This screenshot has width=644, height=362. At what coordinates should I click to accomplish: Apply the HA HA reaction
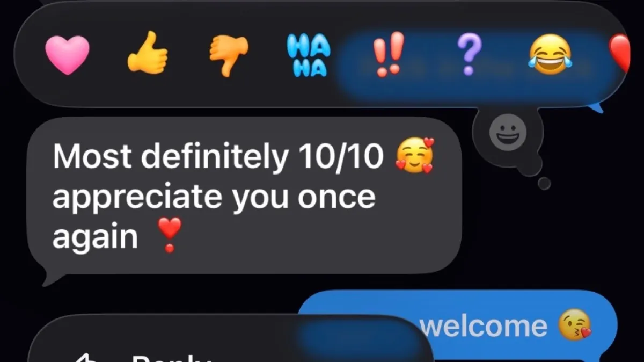click(308, 55)
